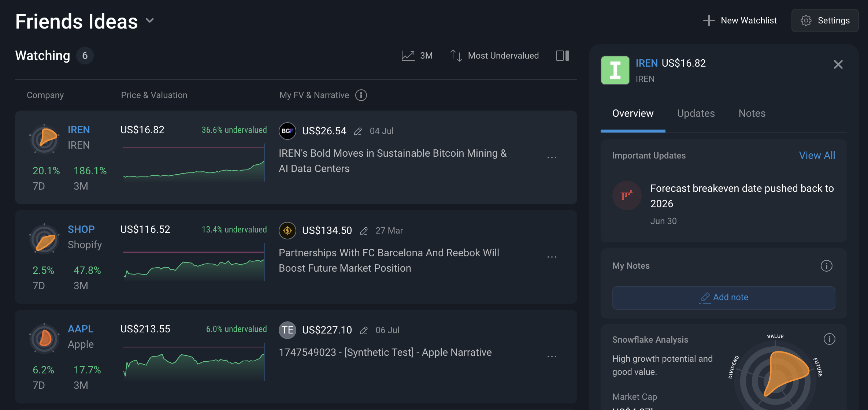
Task: Click the info icon in the My Notes section
Action: tap(826, 266)
